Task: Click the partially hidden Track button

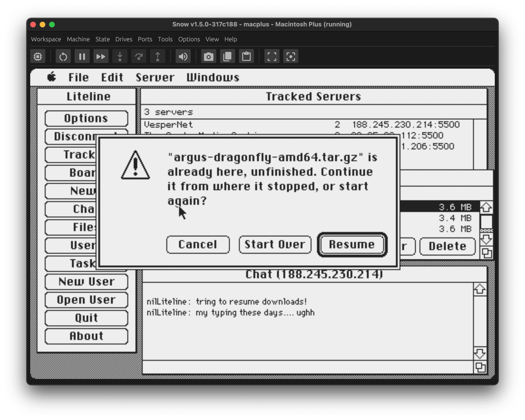Action: 71,155
